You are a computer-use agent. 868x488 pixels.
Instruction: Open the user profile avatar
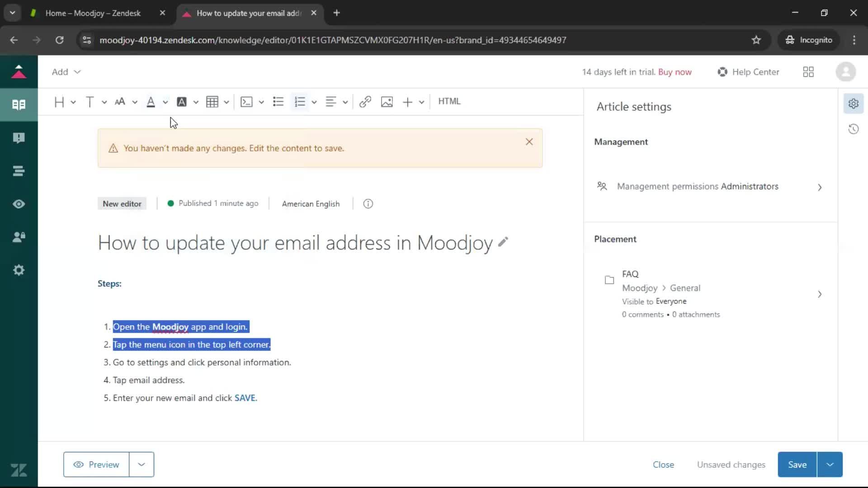(x=845, y=72)
